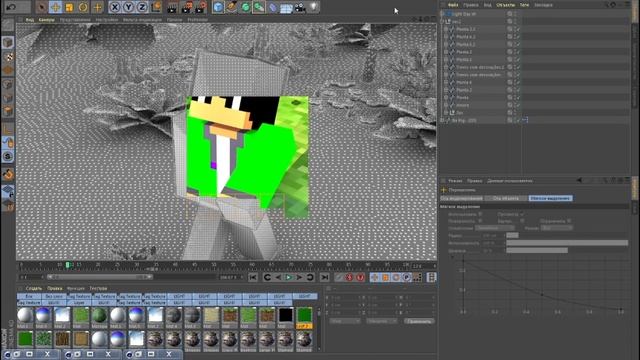Open the viewport Камеры menu
The image size is (640, 360).
tap(47, 20)
